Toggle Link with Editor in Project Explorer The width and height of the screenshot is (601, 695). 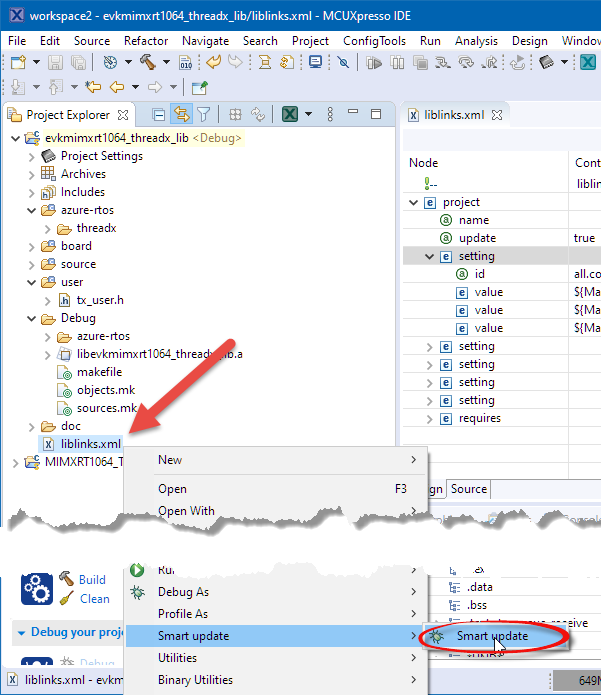pyautogui.click(x=181, y=114)
